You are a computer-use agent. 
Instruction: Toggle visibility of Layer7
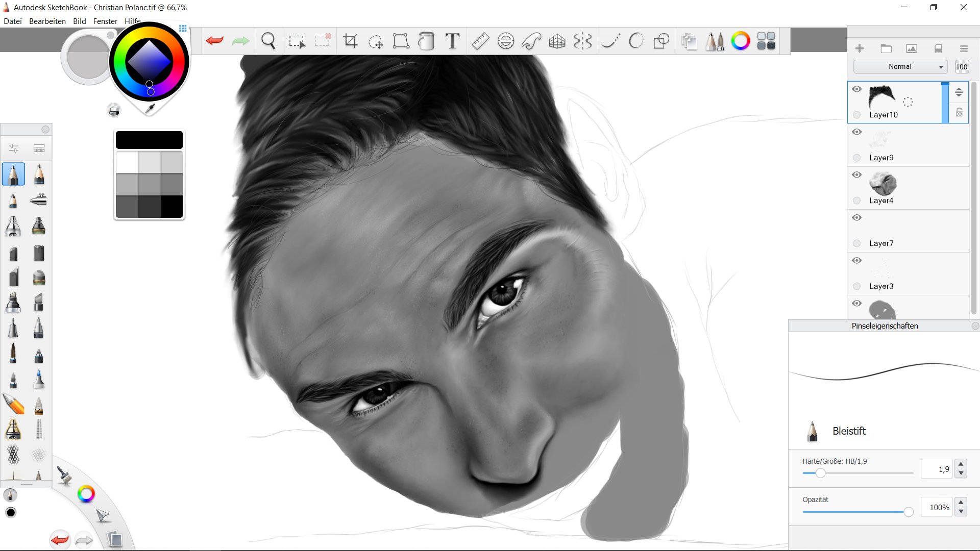coord(857,218)
